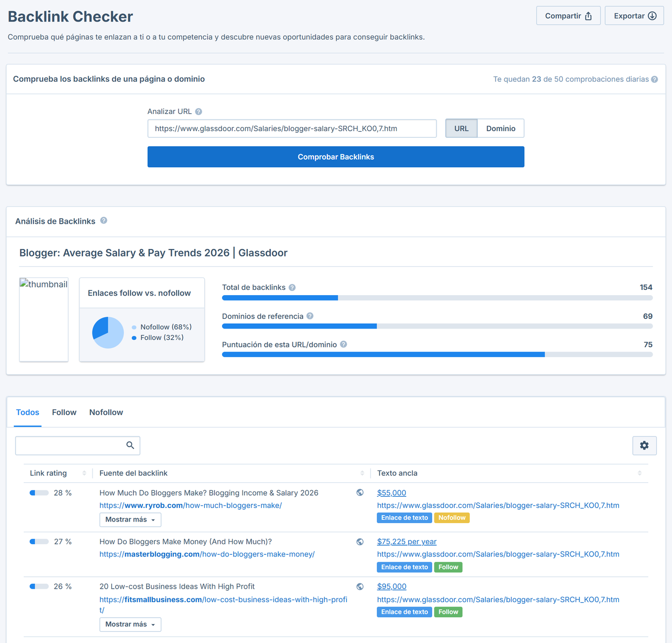Screen dimensions: 672x643
Task: Click the Comprobar Backlinks button
Action: click(x=336, y=157)
